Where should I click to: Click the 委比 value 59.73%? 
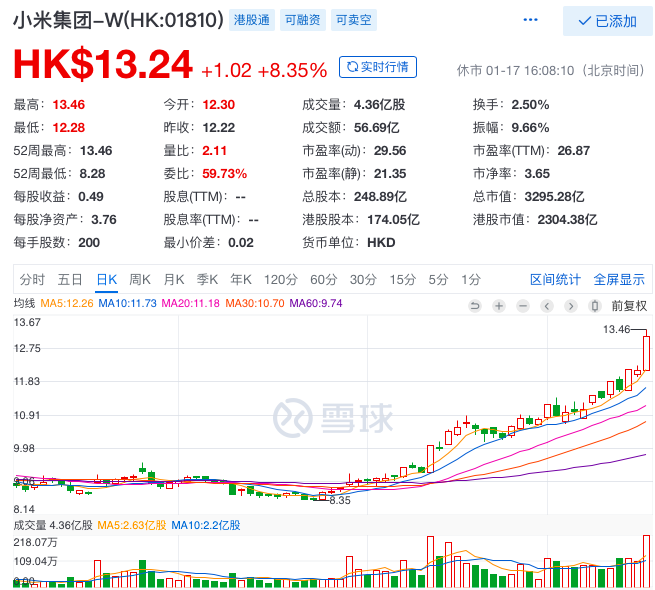(225, 173)
